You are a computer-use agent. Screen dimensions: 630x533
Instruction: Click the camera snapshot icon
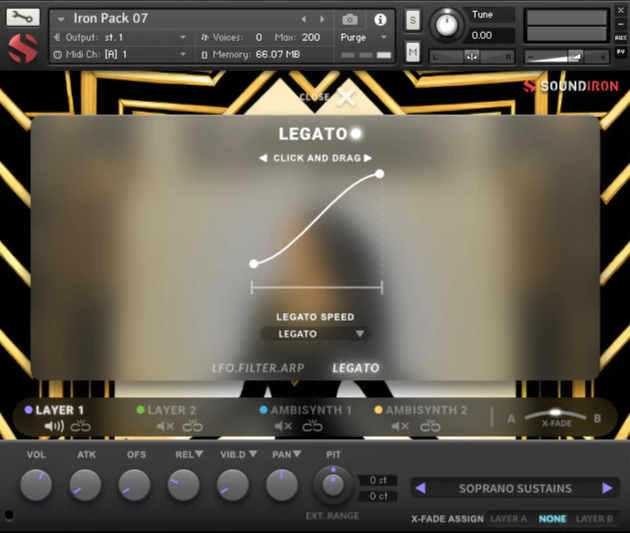(x=350, y=19)
